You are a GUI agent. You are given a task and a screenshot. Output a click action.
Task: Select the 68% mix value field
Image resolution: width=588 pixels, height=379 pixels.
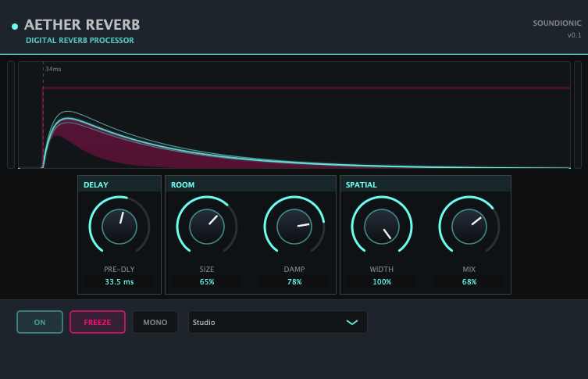tap(469, 282)
